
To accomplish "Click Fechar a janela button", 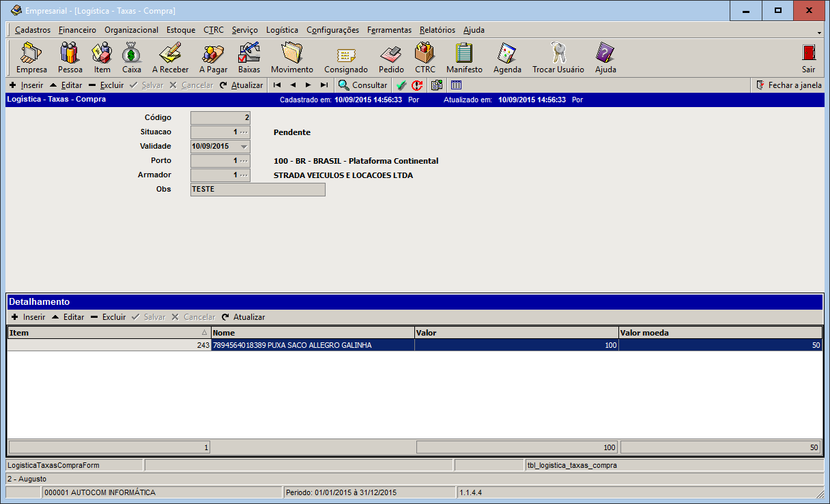I will (x=789, y=85).
